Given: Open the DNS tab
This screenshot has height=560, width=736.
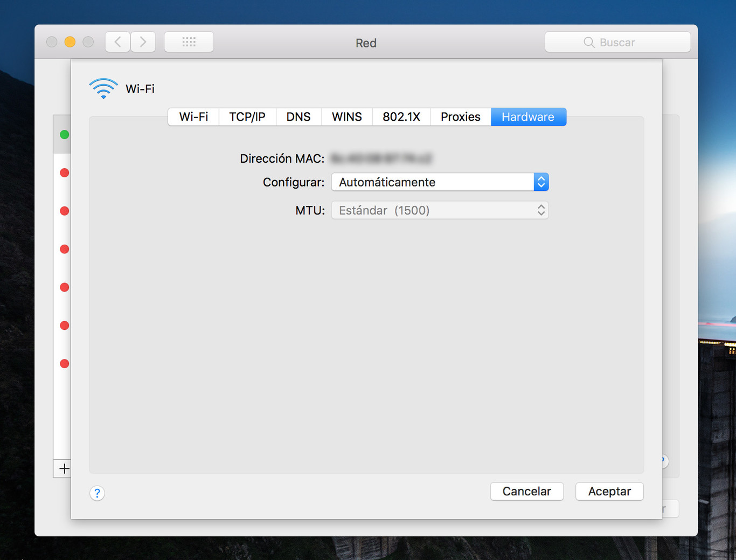Looking at the screenshot, I should click(298, 116).
